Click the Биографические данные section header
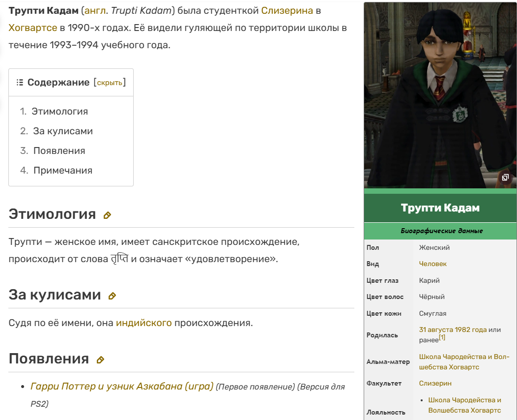Viewport: 517px width, 420px height. [x=441, y=231]
